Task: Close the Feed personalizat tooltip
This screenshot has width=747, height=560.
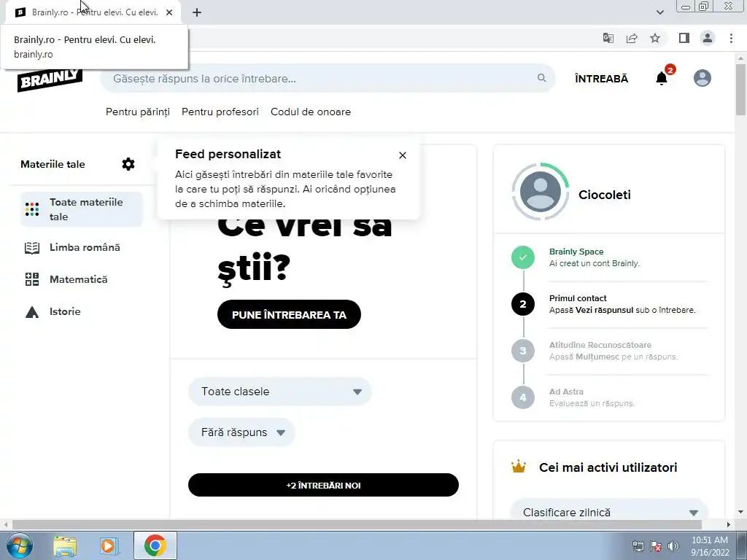Action: click(x=403, y=155)
